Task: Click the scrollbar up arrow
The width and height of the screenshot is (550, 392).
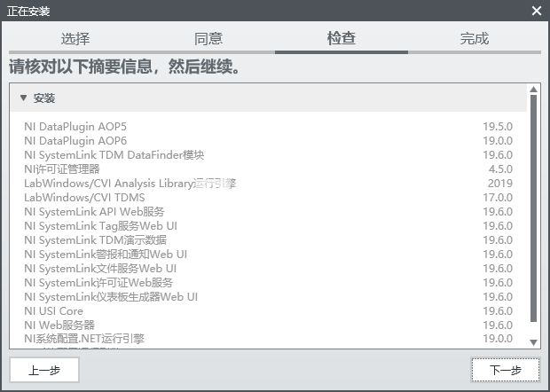Action: tap(533, 90)
